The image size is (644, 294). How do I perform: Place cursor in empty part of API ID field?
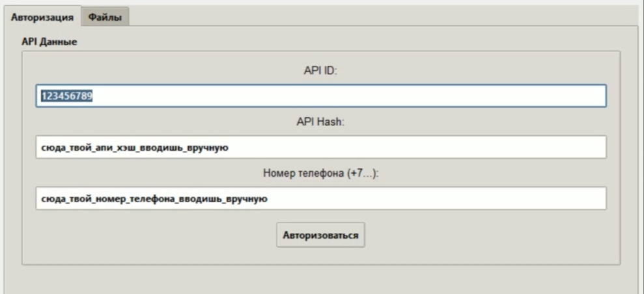click(x=391, y=96)
